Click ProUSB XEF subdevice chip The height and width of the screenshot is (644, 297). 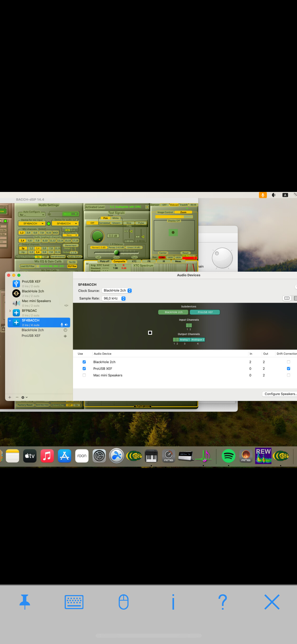click(205, 312)
